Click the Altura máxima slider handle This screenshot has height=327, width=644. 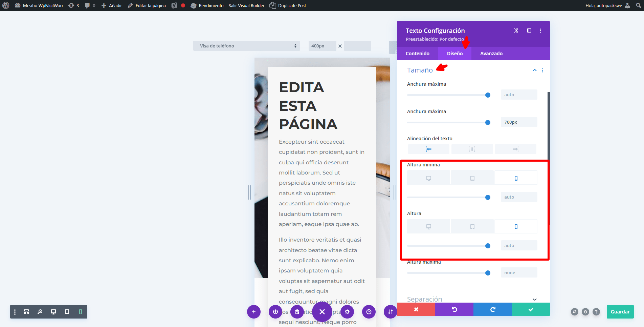tap(488, 273)
